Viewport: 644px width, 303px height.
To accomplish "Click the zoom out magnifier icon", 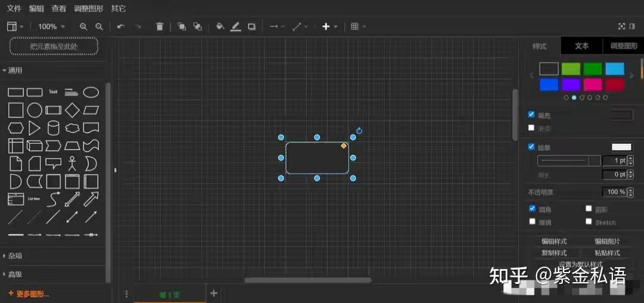I will (x=99, y=27).
